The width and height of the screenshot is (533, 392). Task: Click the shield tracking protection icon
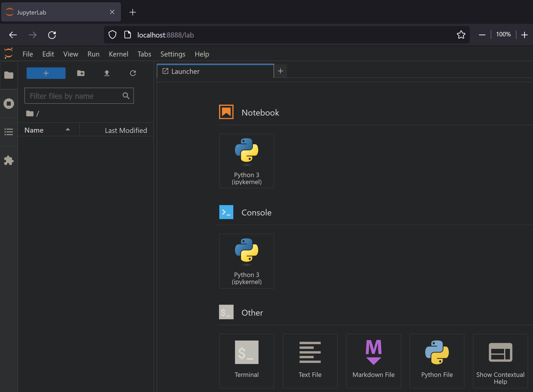[112, 35]
